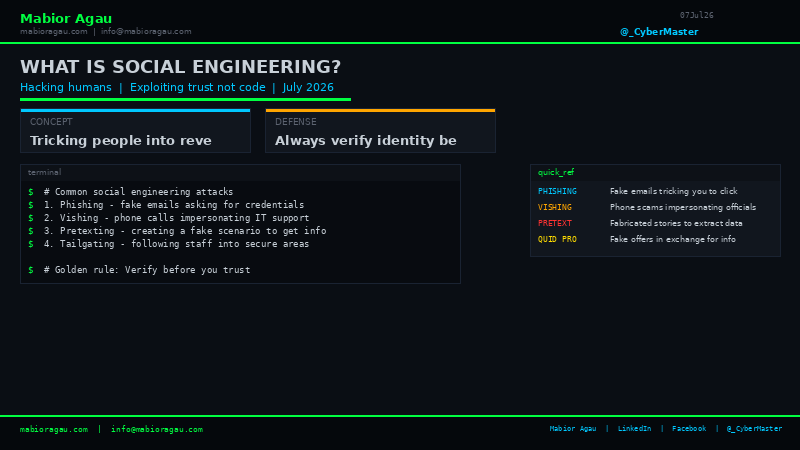
Task: Click @_CyberMaster in the footer
Action: pyautogui.click(x=754, y=429)
